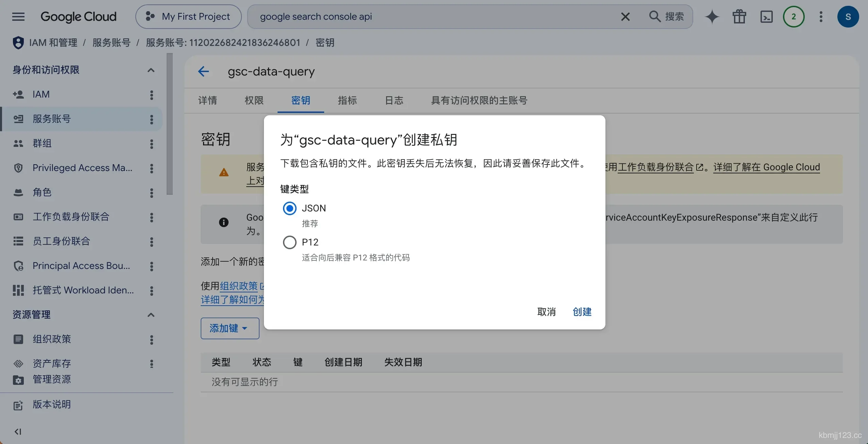
Task: Select 员工身份联合 in sidebar
Action: coord(61,241)
